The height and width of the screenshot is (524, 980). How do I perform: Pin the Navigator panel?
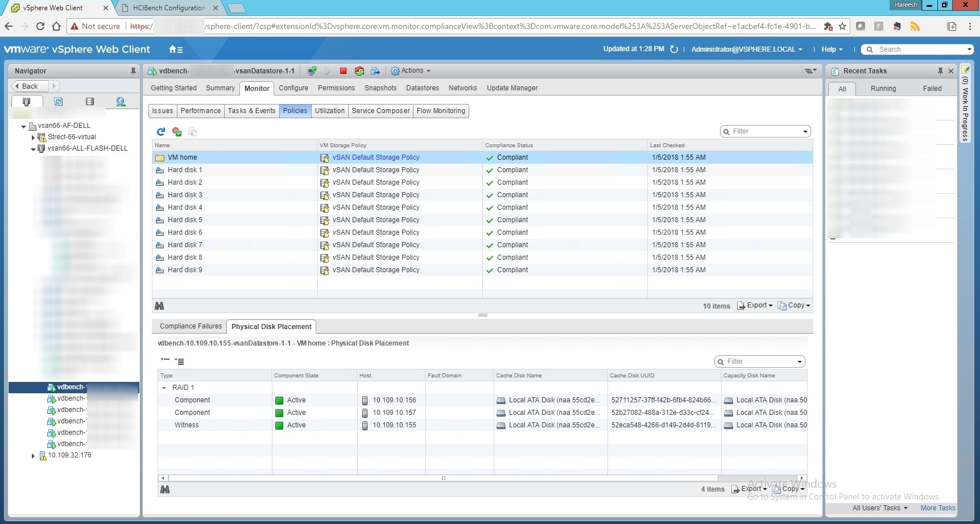coord(133,71)
